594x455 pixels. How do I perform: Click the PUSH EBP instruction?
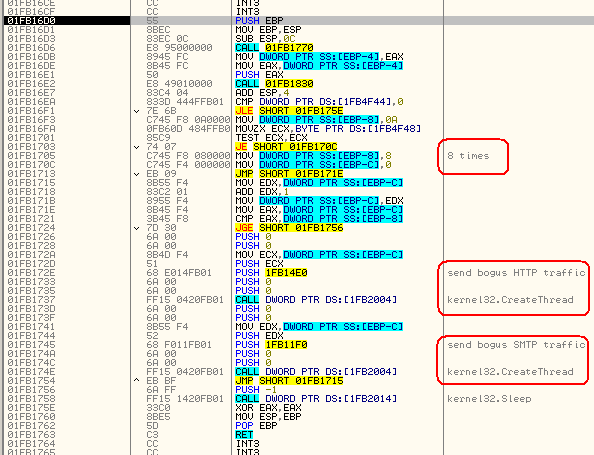pos(259,20)
